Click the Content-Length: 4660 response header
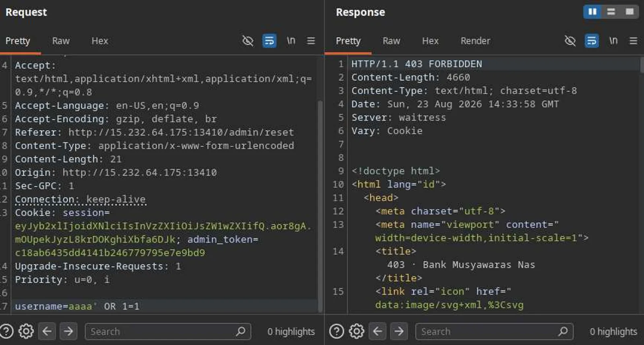644x345 pixels. click(411, 77)
